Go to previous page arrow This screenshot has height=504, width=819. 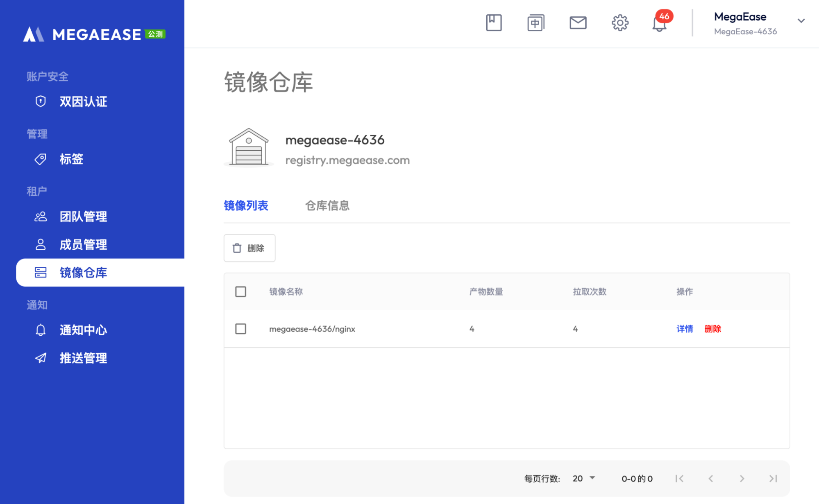(x=711, y=478)
